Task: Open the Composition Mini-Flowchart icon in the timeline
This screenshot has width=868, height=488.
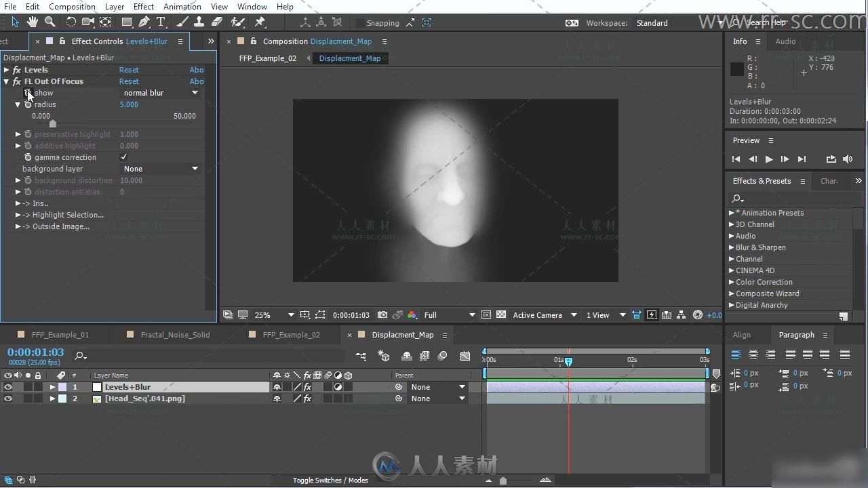Action: 361,356
